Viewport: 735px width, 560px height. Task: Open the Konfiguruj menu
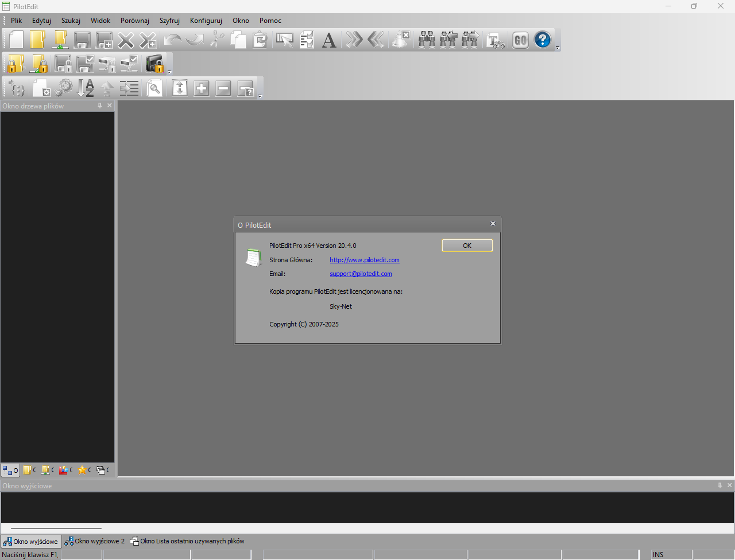[206, 21]
